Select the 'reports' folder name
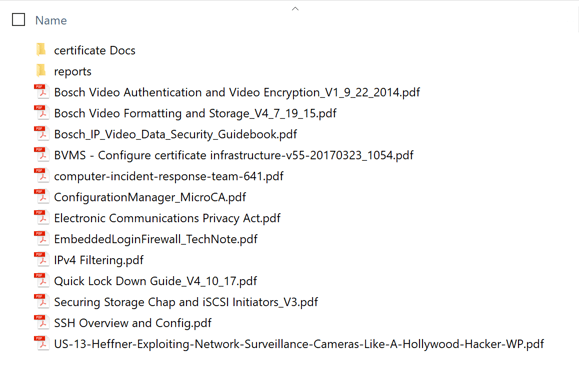Image resolution: width=579 pixels, height=376 pixels. coord(72,72)
